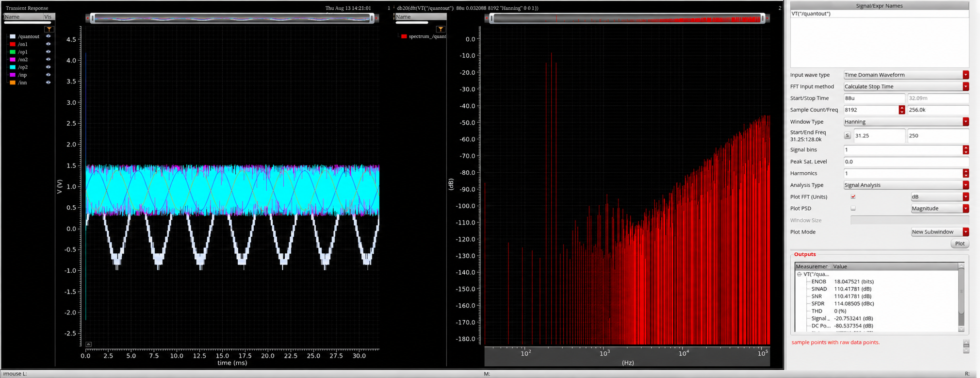Collapse the VT("/quantout") outputs tree node
Viewport: 980px width, 378px height.
[799, 274]
